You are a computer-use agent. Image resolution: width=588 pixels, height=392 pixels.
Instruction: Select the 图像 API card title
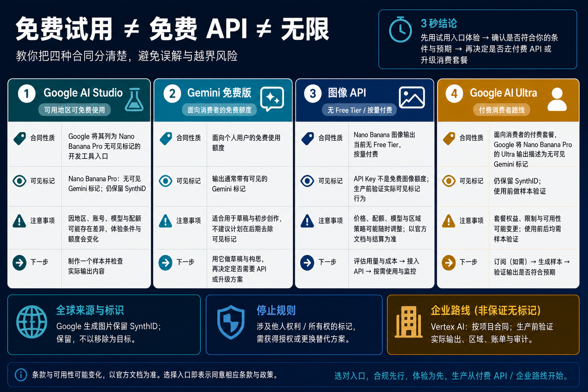click(347, 93)
